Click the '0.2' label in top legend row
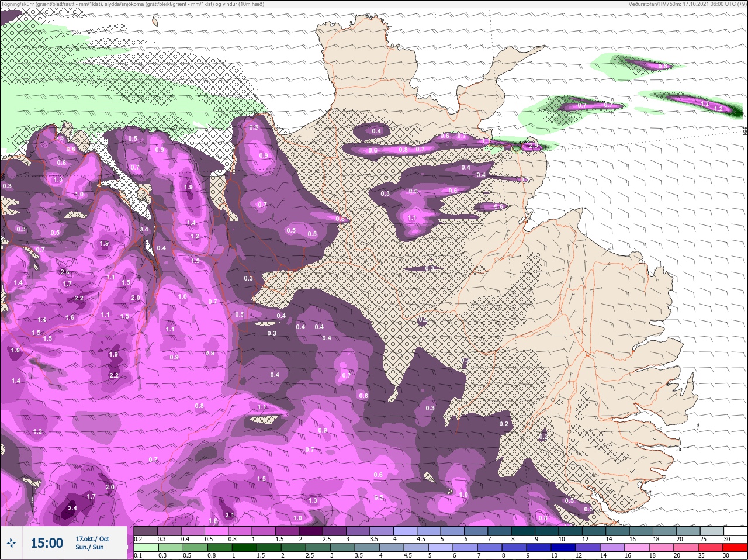 click(x=138, y=539)
